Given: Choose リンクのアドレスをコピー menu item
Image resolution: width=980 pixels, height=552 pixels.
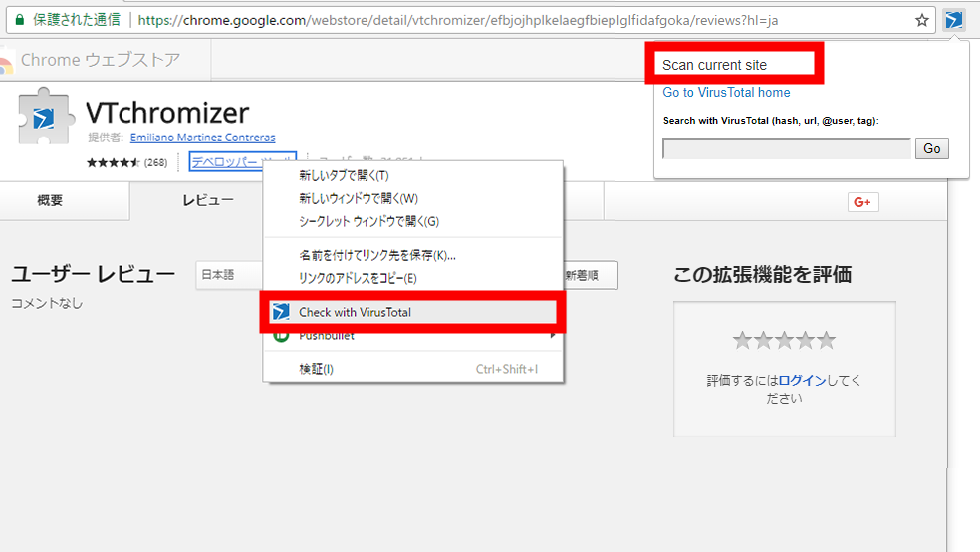Looking at the screenshot, I should pos(358,278).
